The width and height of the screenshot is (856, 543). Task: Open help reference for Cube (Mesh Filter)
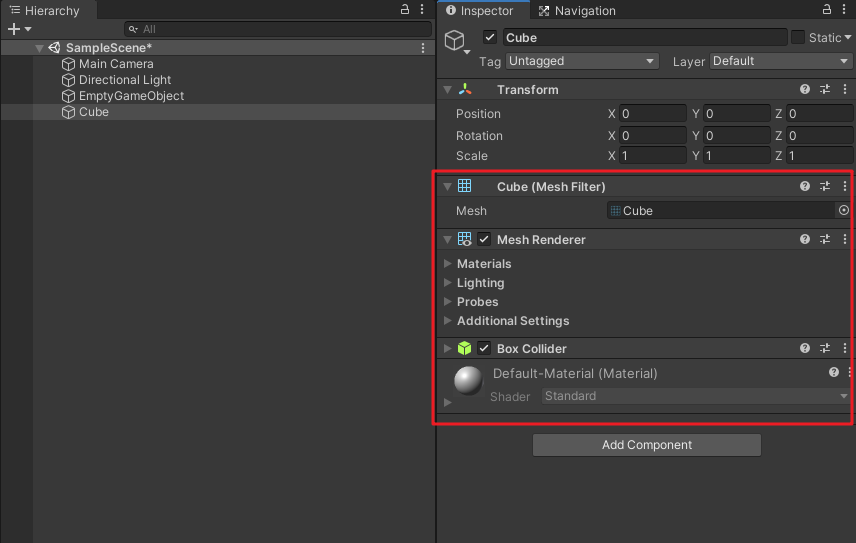pos(805,186)
